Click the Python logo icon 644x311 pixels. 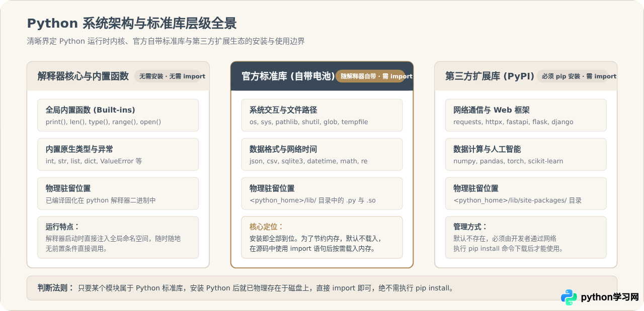point(569,297)
